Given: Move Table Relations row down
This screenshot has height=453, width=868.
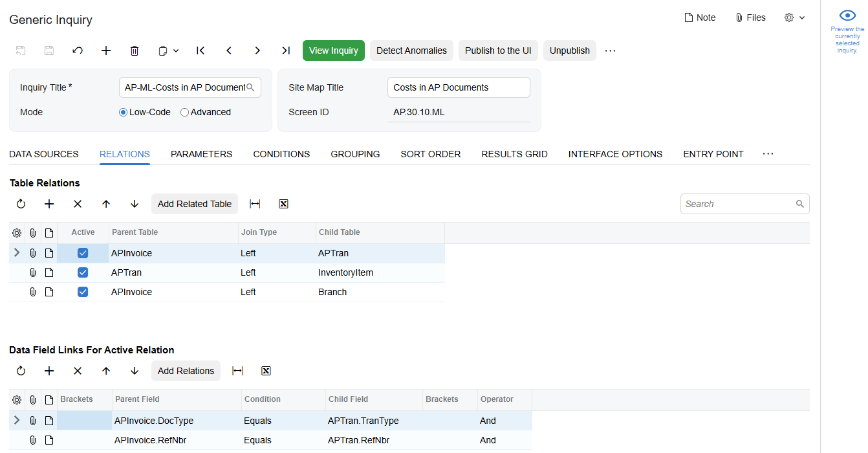Looking at the screenshot, I should point(135,204).
